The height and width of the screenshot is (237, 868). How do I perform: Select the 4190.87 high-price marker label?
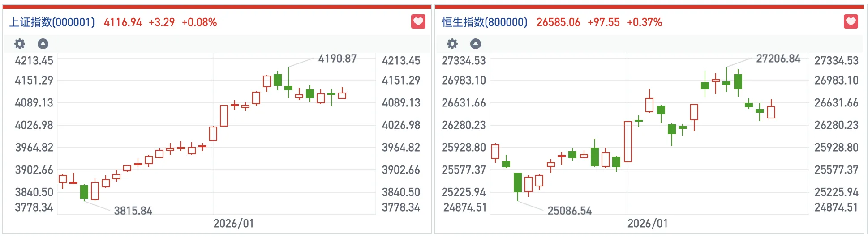337,59
